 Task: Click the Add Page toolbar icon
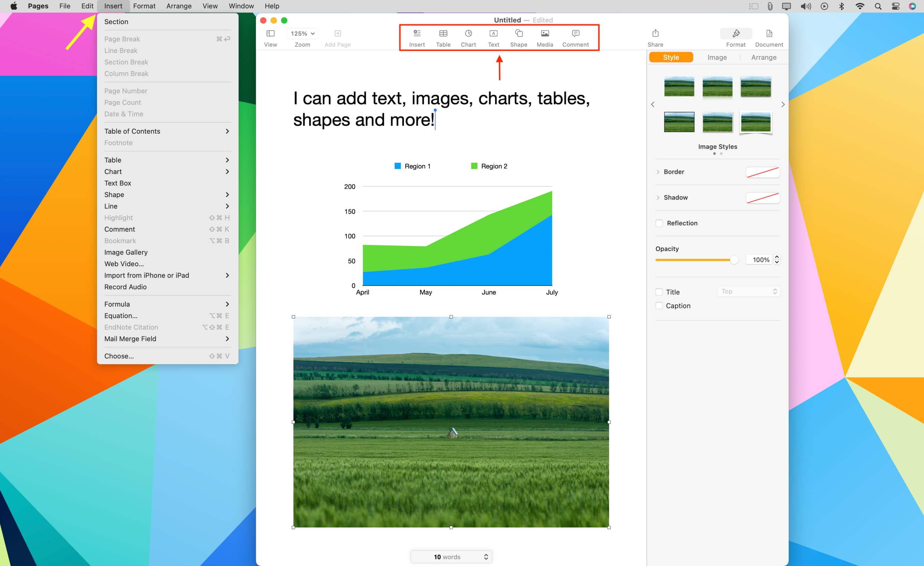[337, 33]
